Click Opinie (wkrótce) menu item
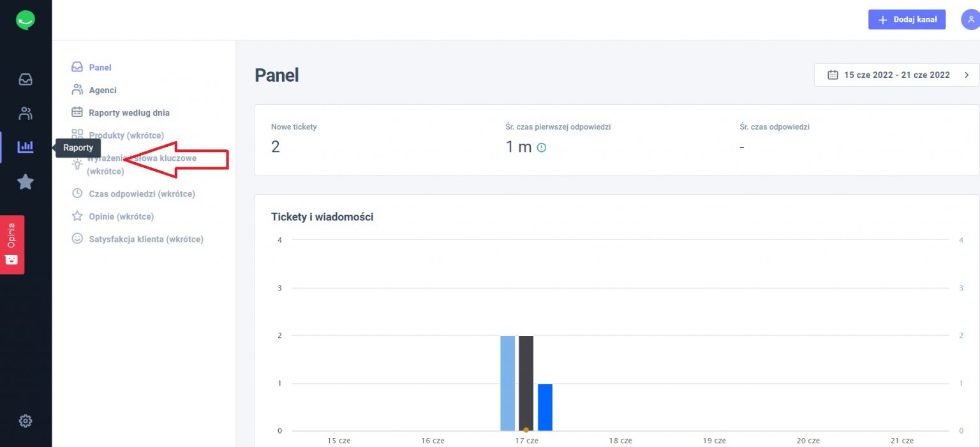 121,216
